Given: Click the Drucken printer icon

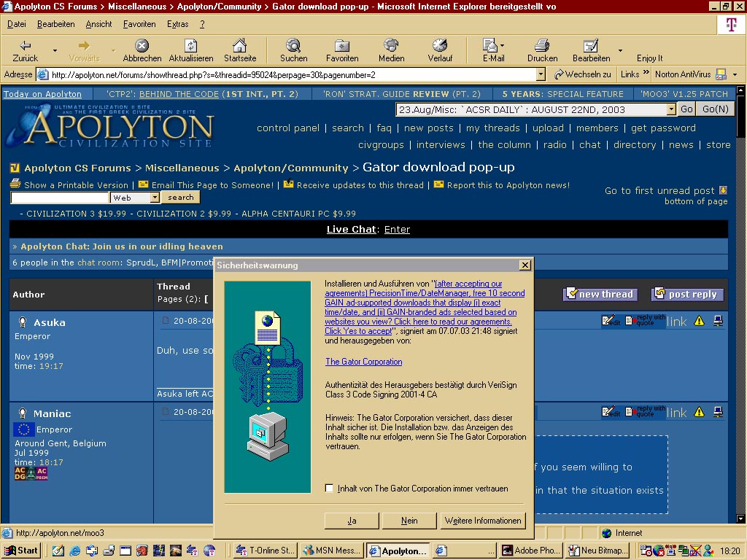Looking at the screenshot, I should pos(542,46).
